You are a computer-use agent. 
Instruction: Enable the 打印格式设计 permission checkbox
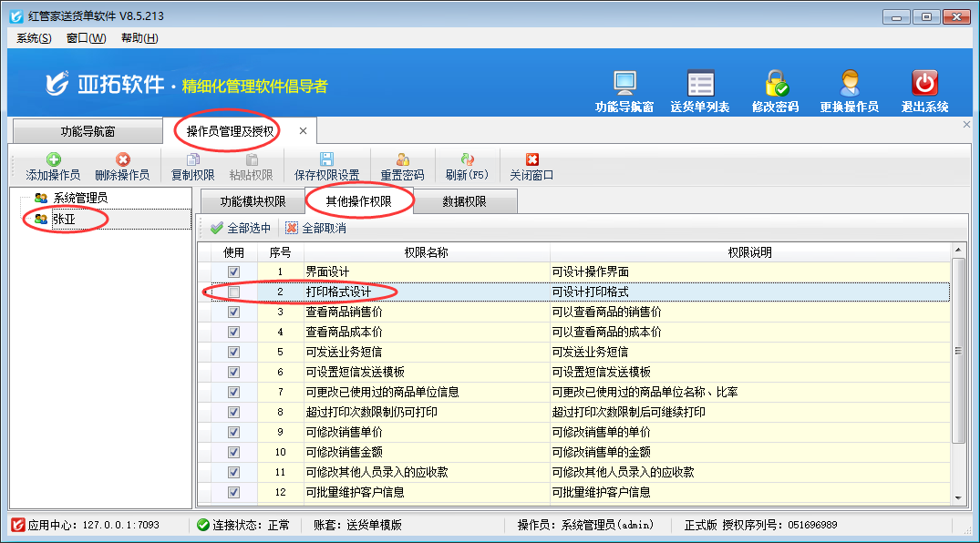[234, 292]
